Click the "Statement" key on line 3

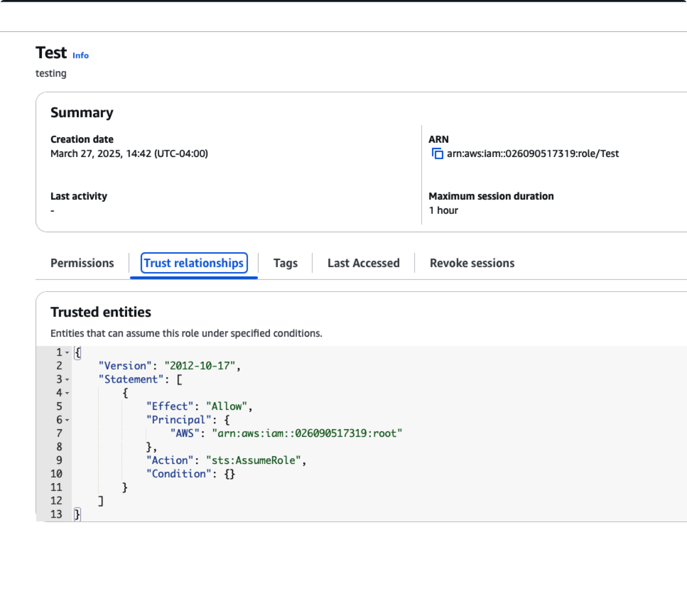131,379
